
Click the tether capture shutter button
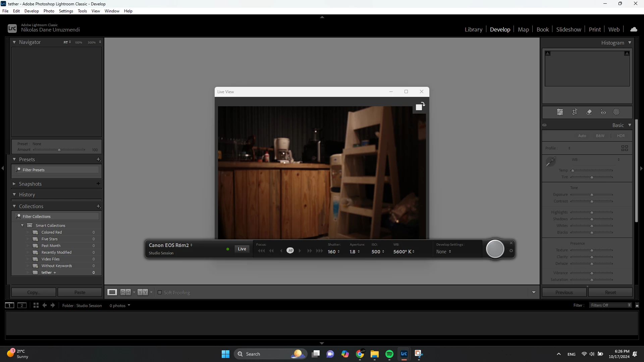tap(495, 249)
